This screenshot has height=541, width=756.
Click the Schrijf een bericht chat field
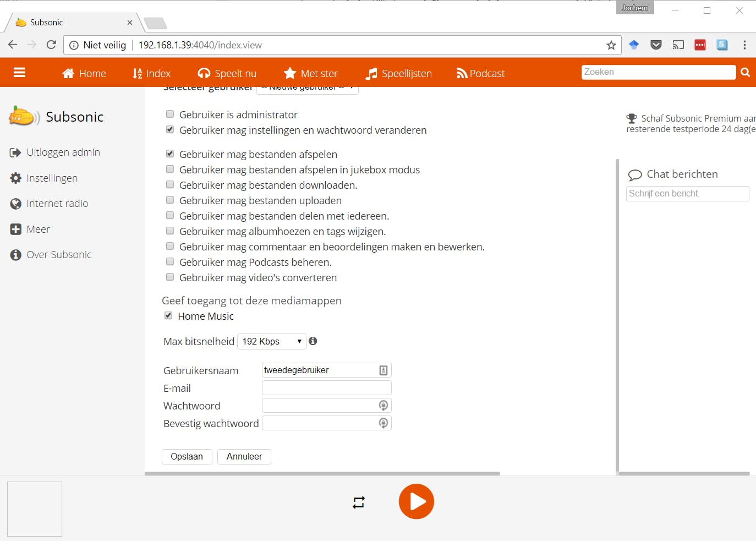(688, 194)
